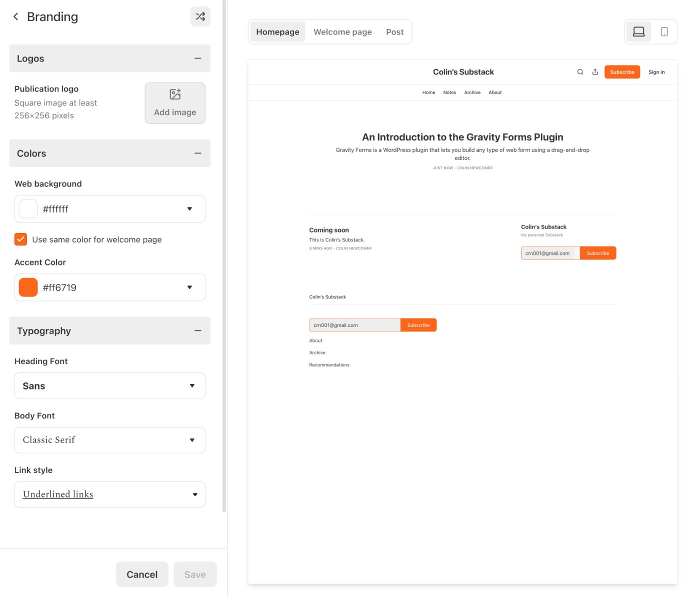This screenshot has height=597, width=700.
Task: Open Home in preview navigation
Action: click(428, 92)
